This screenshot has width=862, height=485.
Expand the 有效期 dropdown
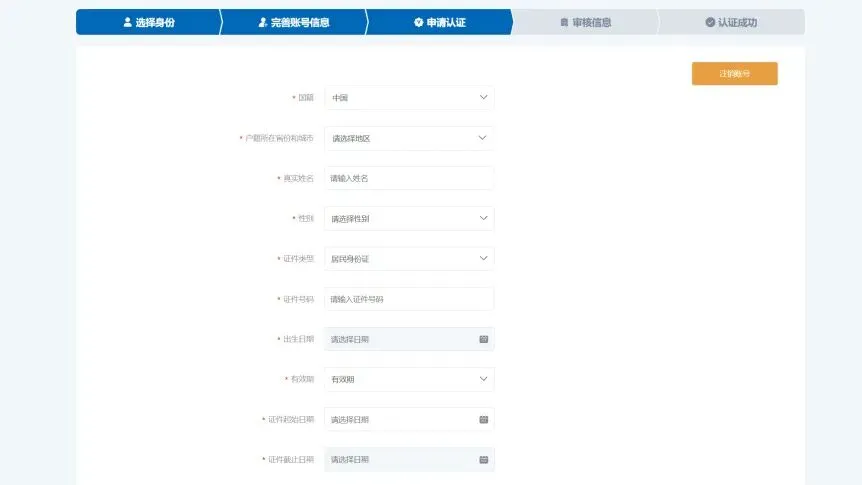pos(409,379)
